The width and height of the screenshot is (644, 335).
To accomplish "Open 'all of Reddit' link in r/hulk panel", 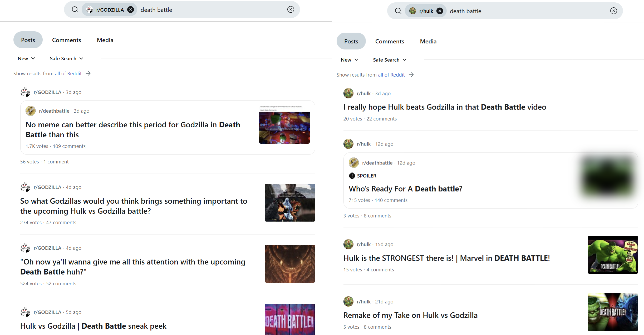I will tap(391, 75).
